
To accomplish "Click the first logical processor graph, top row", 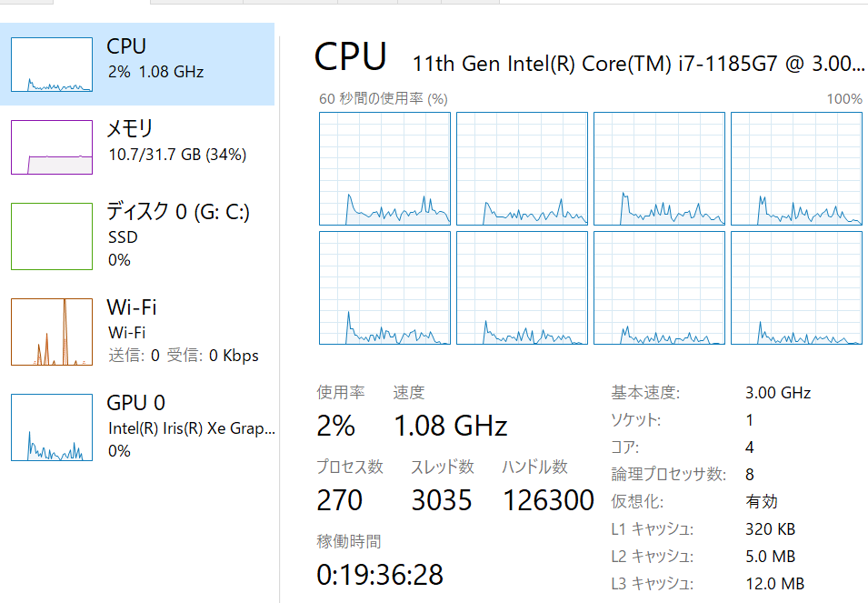I will point(384,168).
